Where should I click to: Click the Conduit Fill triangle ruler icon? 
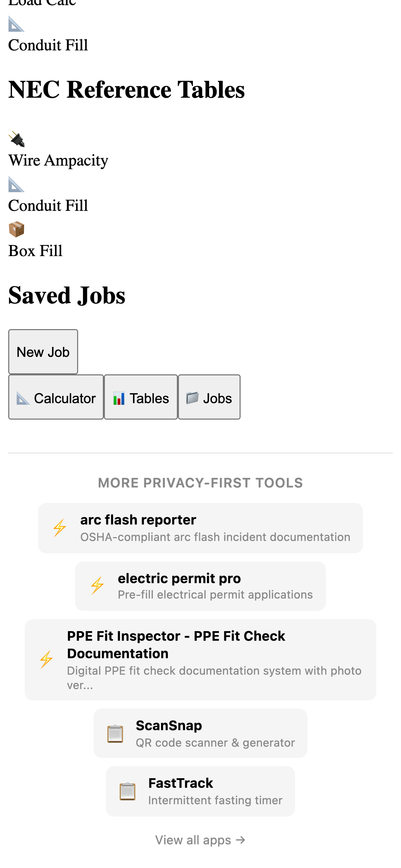click(16, 184)
